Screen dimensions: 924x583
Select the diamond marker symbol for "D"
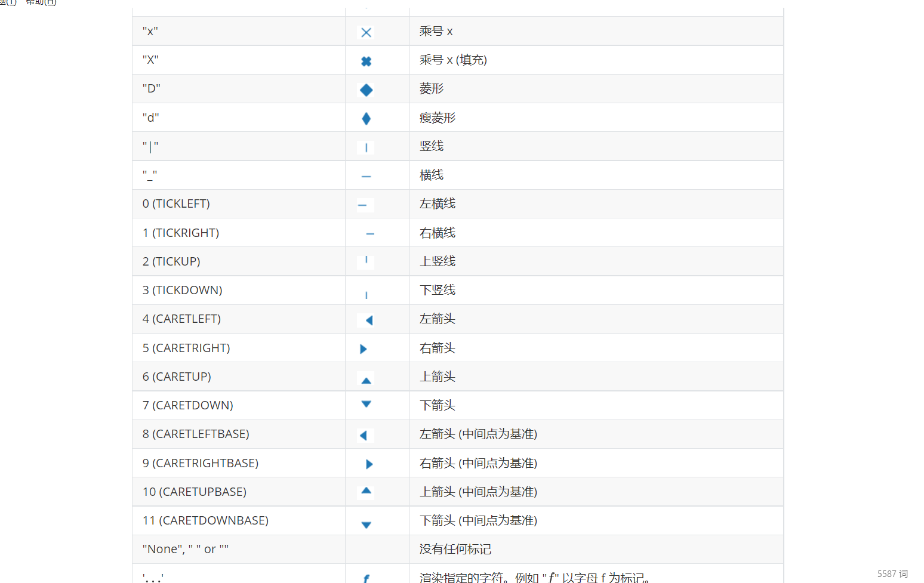[366, 90]
